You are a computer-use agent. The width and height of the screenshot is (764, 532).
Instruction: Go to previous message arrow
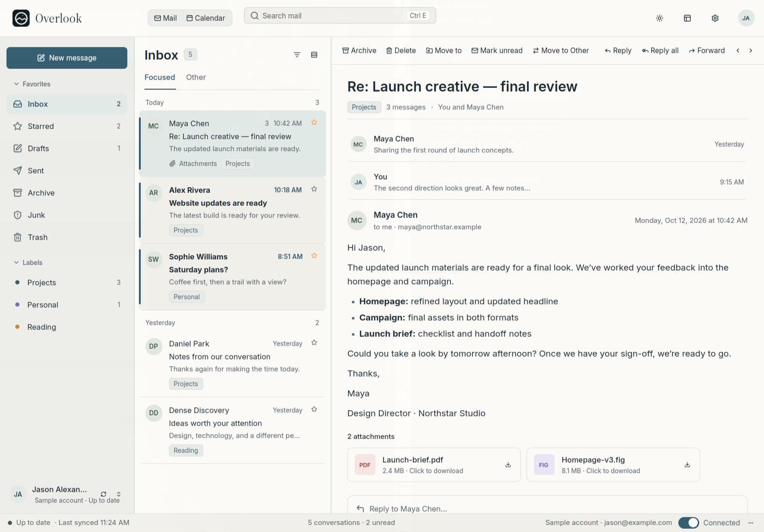click(x=738, y=50)
